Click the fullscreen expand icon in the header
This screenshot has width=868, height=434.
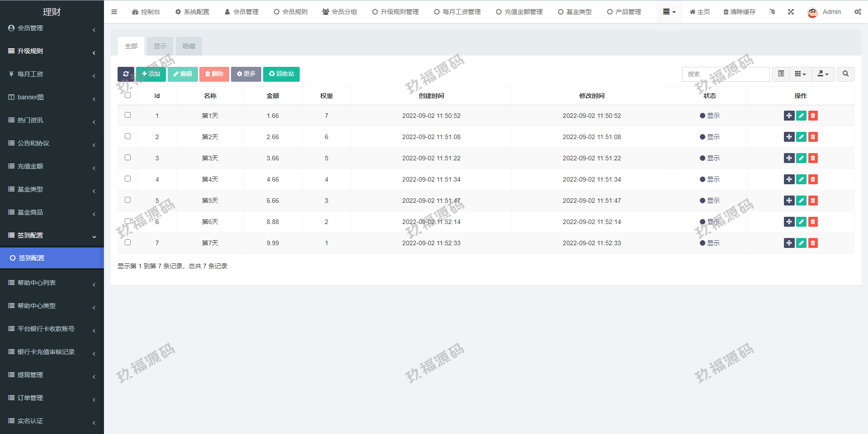[x=791, y=12]
